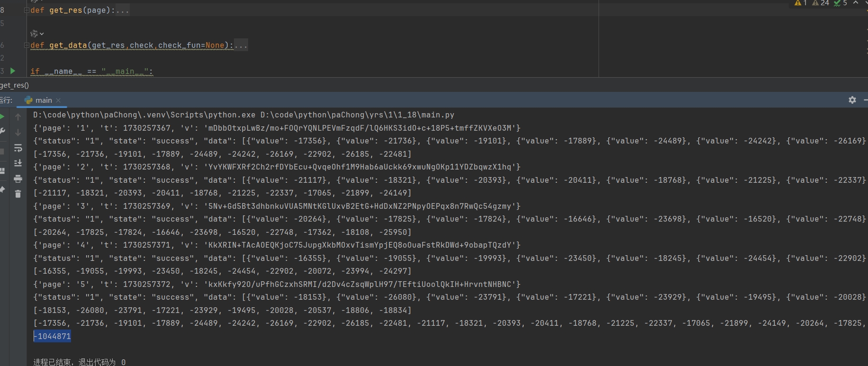Click the selected result -1044871
The height and width of the screenshot is (366, 868).
click(x=52, y=336)
